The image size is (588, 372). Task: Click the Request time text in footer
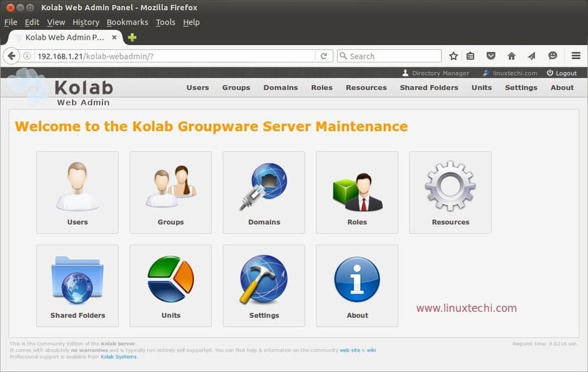pyautogui.click(x=545, y=343)
